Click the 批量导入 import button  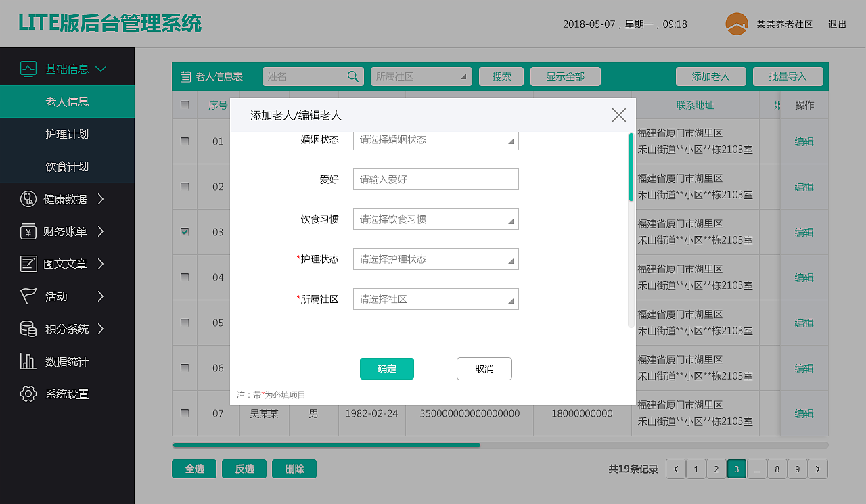click(788, 76)
